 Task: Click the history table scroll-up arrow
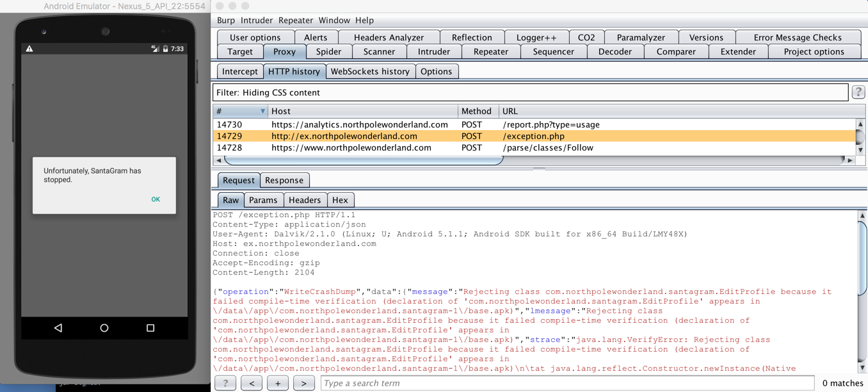click(x=860, y=124)
